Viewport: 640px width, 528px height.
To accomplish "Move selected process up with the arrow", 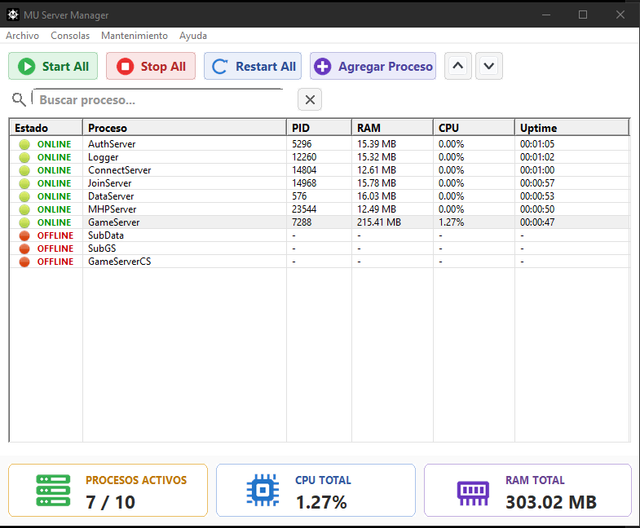I will point(458,66).
